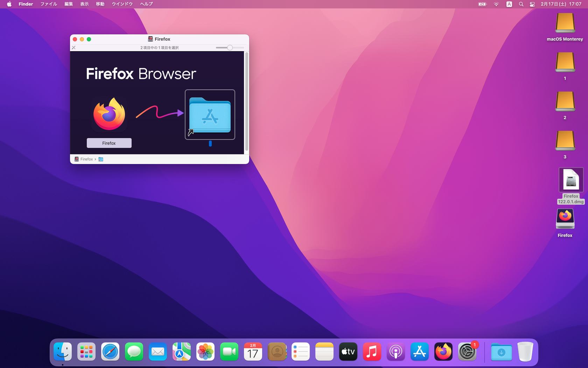Open Reminders from the Dock
Image resolution: width=588 pixels, height=368 pixels.
click(x=301, y=352)
